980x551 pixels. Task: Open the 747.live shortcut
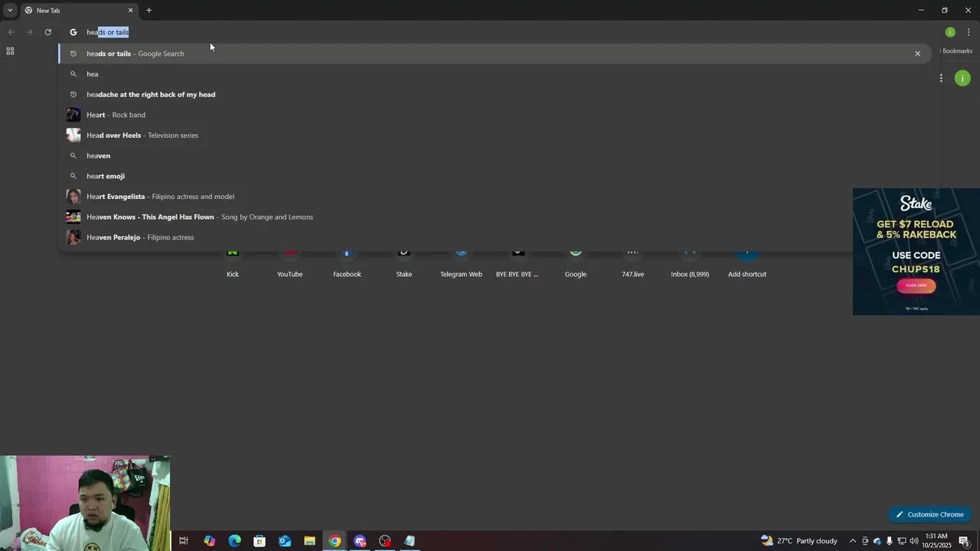pos(632,263)
